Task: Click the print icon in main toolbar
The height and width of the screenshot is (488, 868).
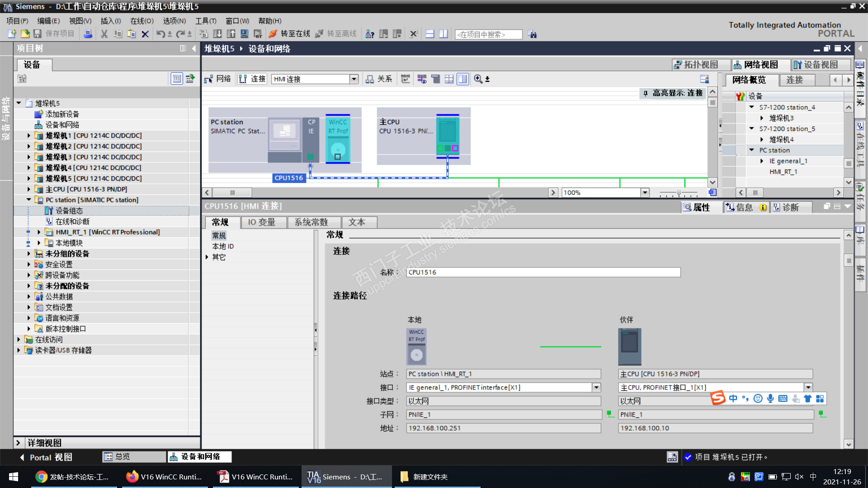Action: click(88, 34)
